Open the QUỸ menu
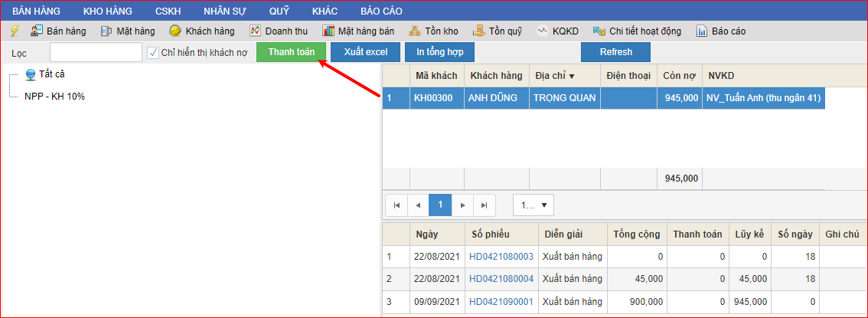Screen dimensions: 868x318 (279, 11)
